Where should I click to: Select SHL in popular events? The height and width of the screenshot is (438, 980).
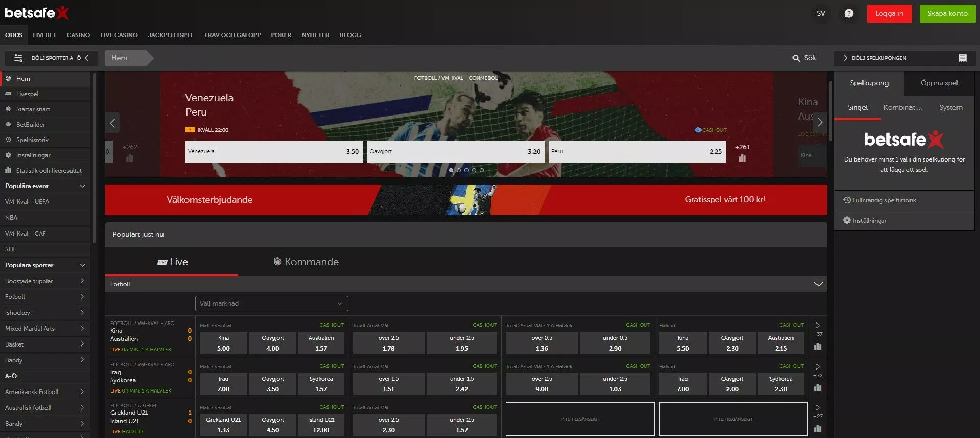tap(46, 249)
